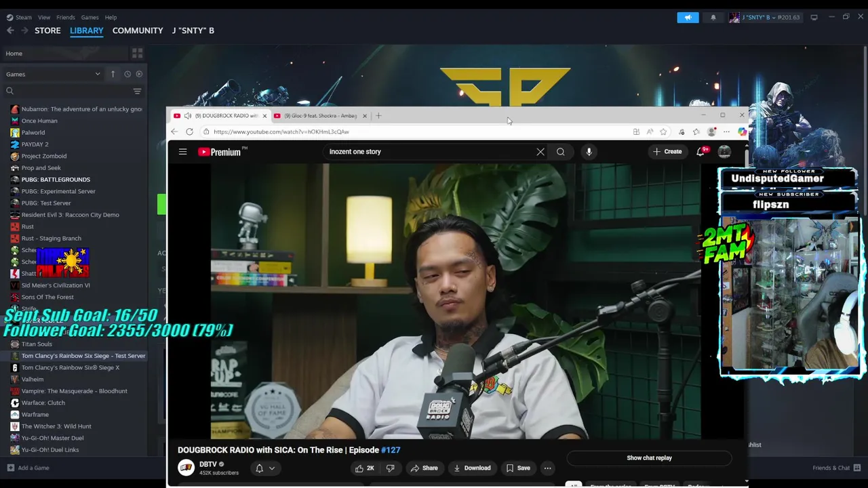Open YouTube notifications bell
Viewport: 868px width, 488px height.
click(x=701, y=151)
